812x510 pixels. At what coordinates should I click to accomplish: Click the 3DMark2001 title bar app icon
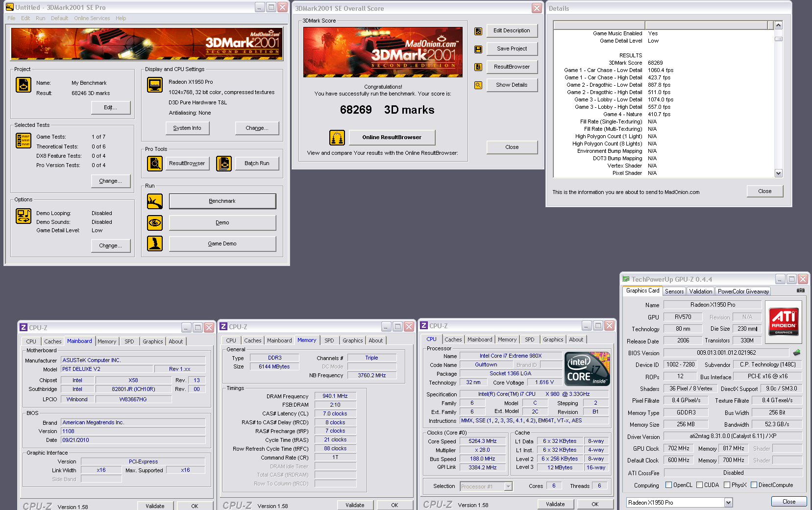9,7
